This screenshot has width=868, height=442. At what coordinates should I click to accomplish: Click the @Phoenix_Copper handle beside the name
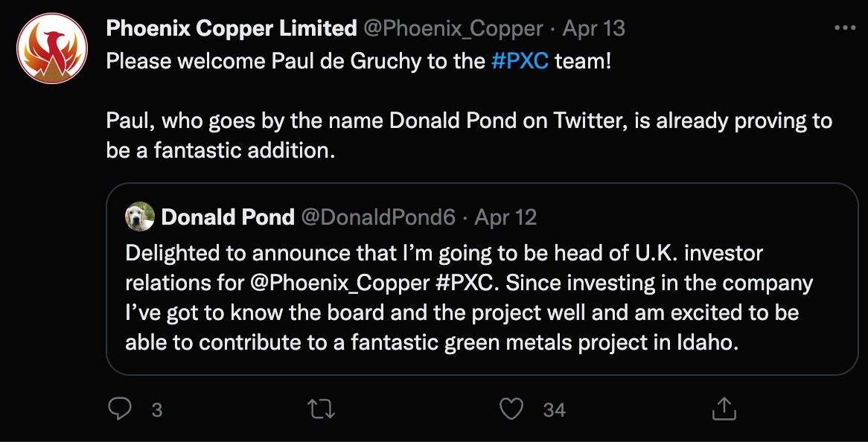453,29
